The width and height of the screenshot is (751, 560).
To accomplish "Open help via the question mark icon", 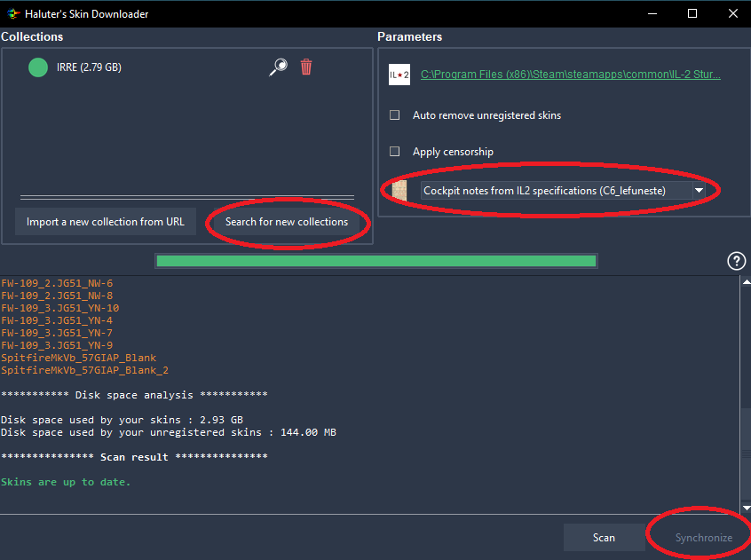I will (x=736, y=261).
